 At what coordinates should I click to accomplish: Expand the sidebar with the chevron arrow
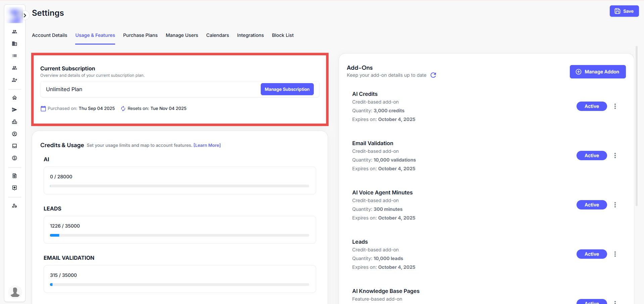[x=25, y=15]
